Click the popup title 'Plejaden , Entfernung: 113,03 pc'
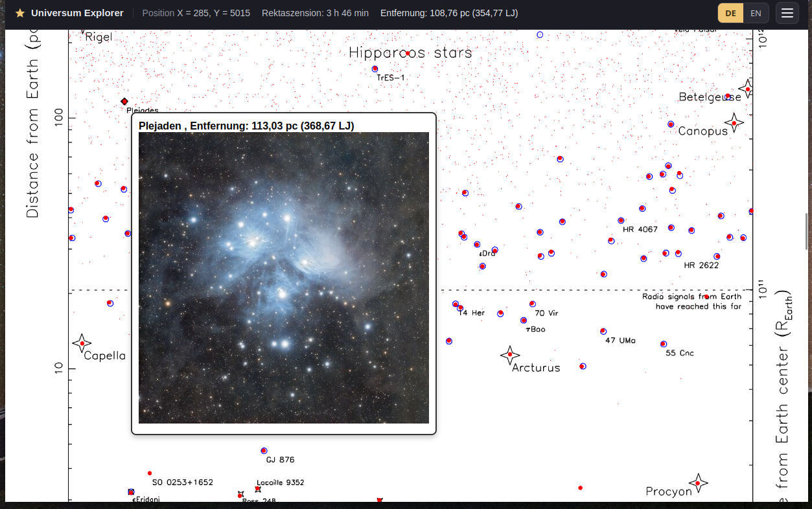Viewport: 812px width, 509px height. (x=246, y=126)
